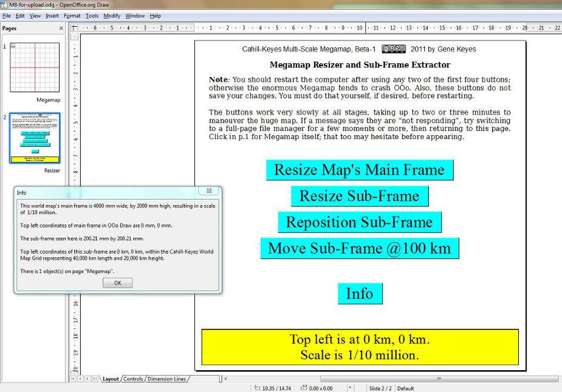
Task: Click the ruler origin corner icon
Action: [74, 28]
